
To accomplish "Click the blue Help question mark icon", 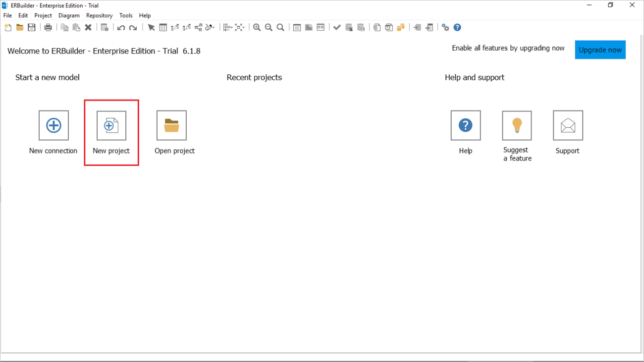I will tap(457, 27).
